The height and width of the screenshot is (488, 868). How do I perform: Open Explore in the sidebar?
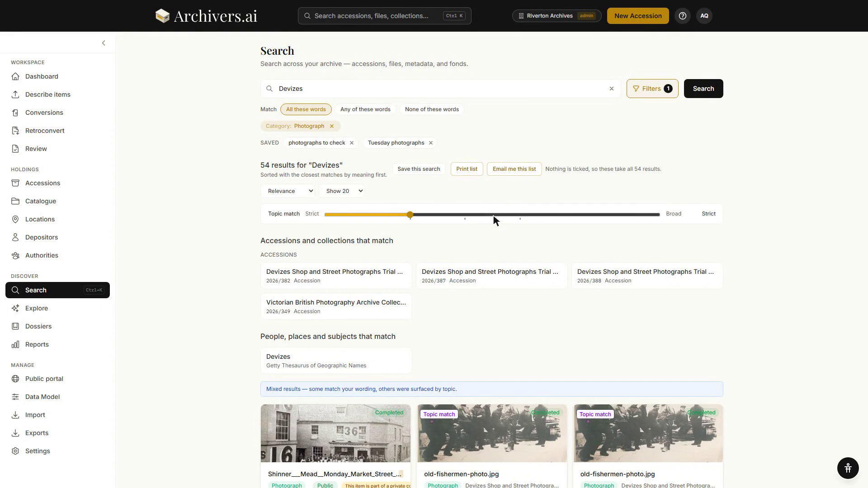tap(57, 308)
